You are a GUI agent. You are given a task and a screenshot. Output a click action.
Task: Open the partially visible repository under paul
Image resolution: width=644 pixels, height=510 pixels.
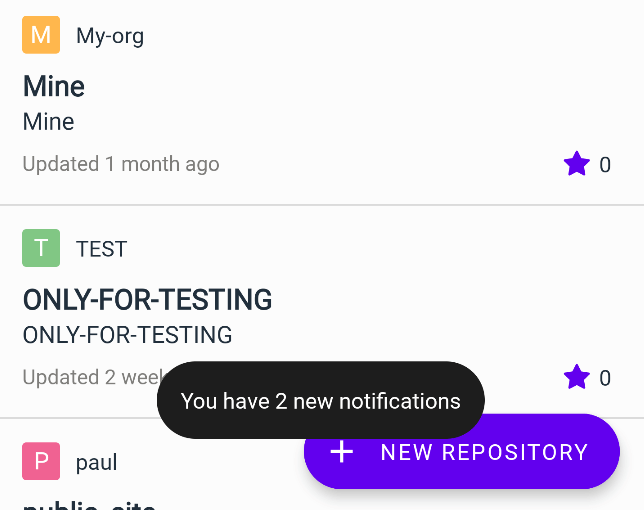89,505
